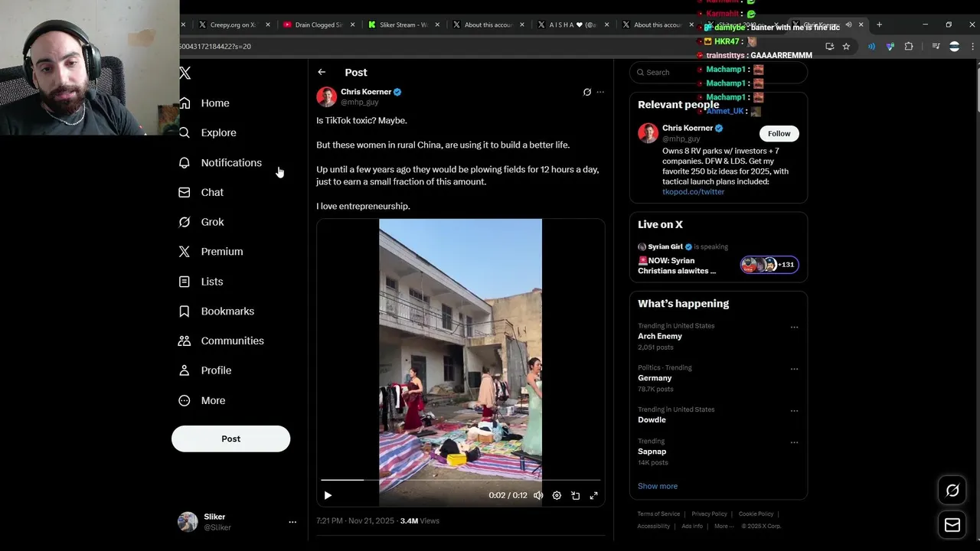980x551 pixels.
Task: Open a new browser tab
Action: (879, 24)
